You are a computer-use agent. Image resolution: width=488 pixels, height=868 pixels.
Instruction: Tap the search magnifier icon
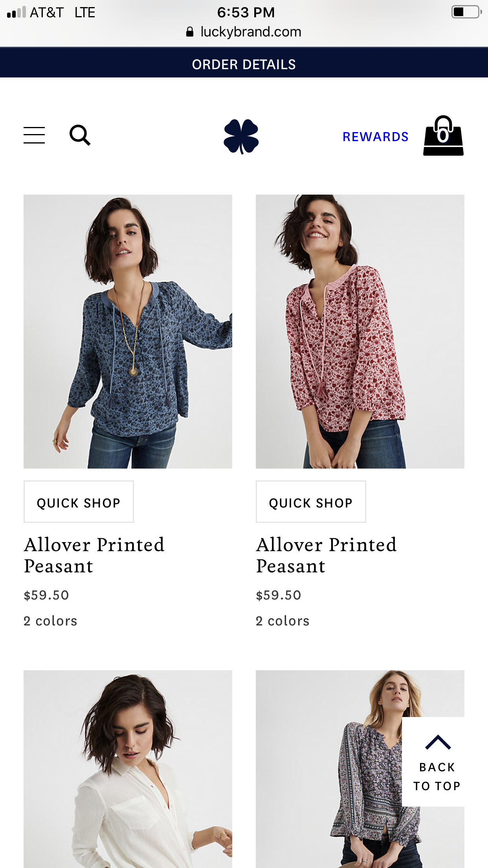pyautogui.click(x=80, y=135)
